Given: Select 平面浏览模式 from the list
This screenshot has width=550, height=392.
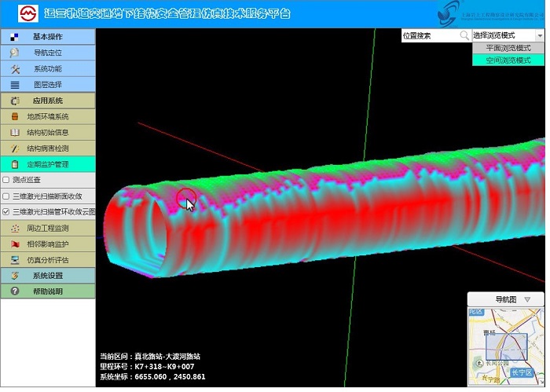Looking at the screenshot, I should click(x=508, y=48).
